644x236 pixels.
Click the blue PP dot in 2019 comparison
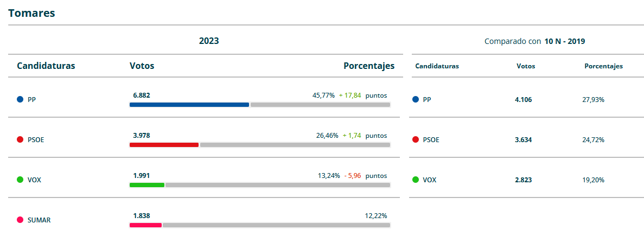tap(416, 100)
